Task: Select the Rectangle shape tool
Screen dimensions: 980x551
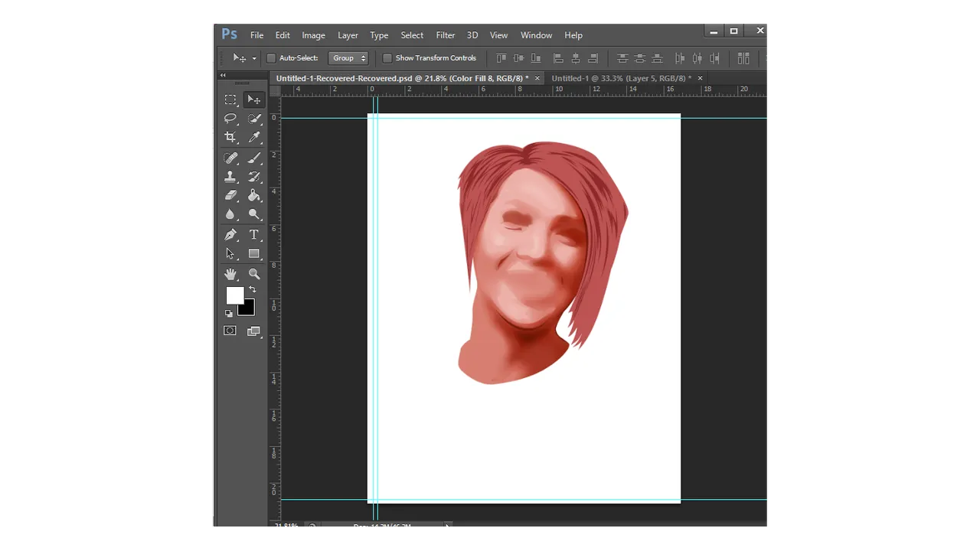Action: (254, 254)
